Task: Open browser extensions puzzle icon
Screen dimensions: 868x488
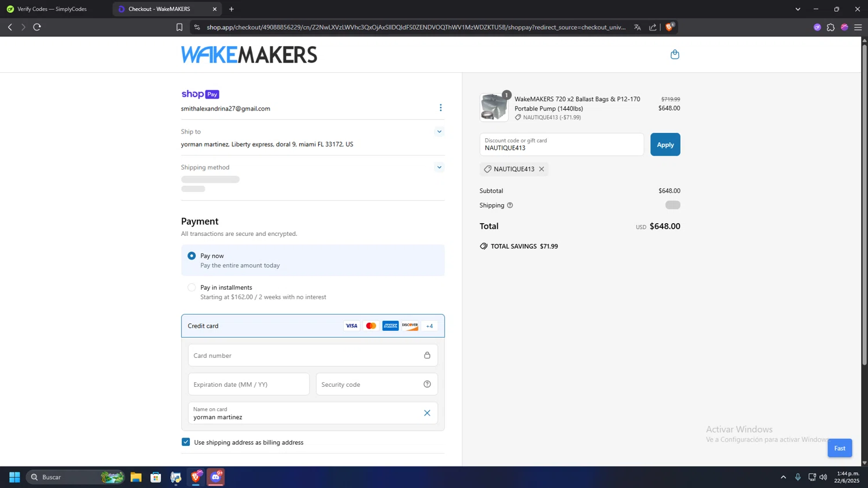Action: (x=831, y=27)
